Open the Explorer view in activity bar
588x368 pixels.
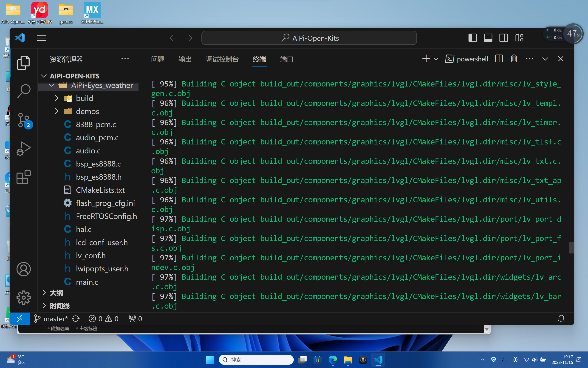[x=24, y=63]
